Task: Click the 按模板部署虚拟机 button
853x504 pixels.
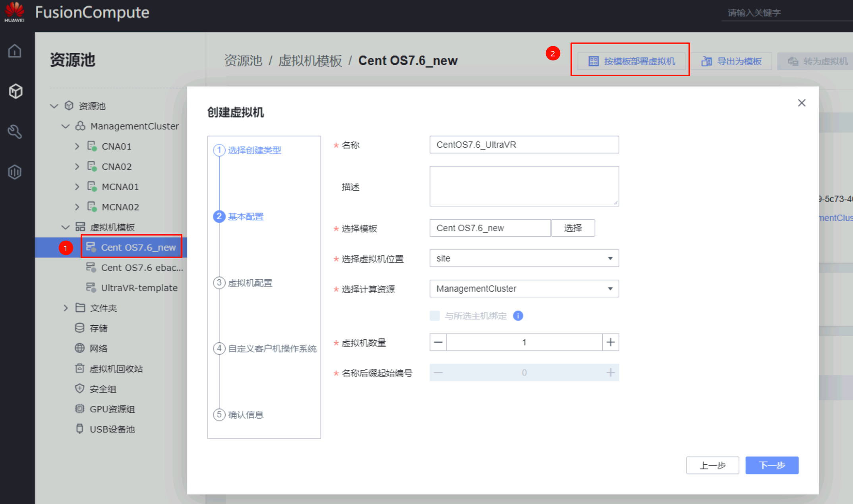Action: [x=631, y=61]
